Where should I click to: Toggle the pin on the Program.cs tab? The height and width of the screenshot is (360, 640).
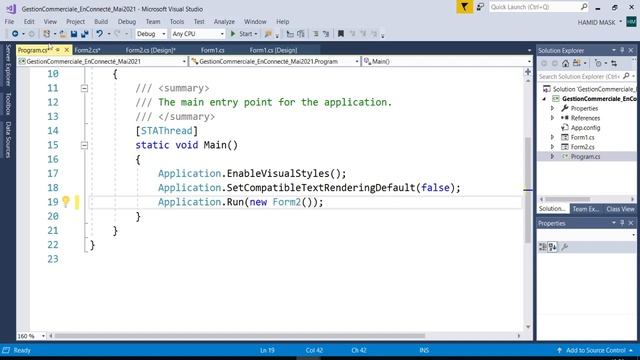click(x=58, y=50)
